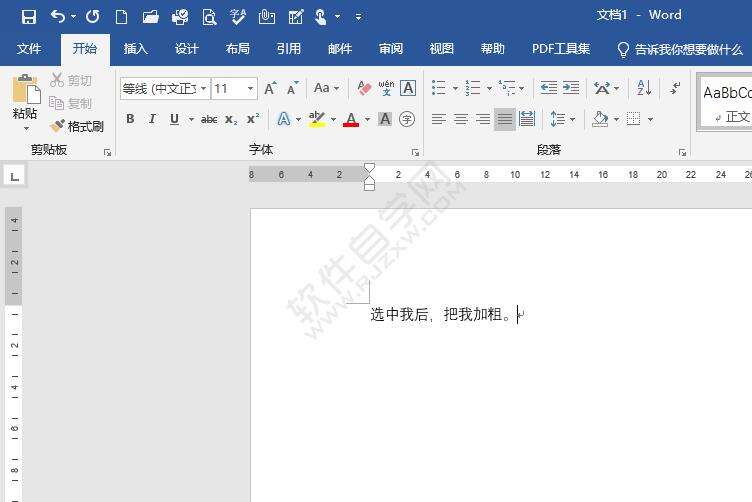Open the Font dialog launcher
This screenshot has height=502, width=752.
tap(415, 152)
